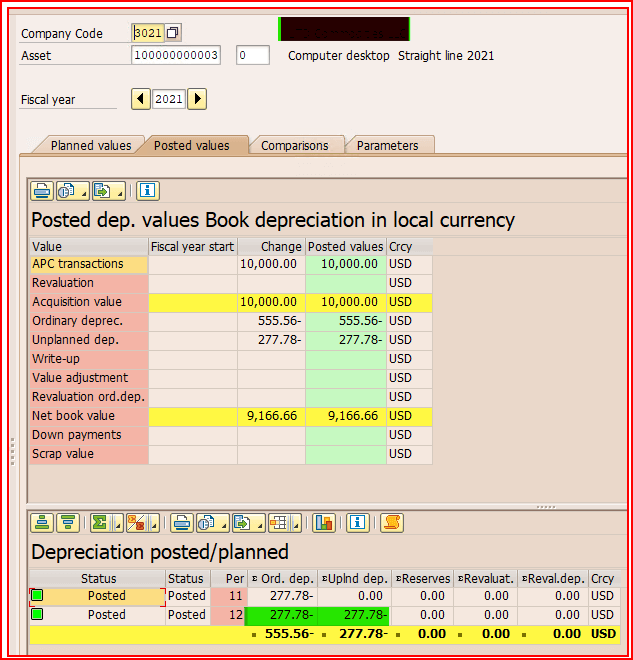Choose layout icon in depreciation toolbar
Viewport: 633px width, 660px height.
tap(279, 523)
